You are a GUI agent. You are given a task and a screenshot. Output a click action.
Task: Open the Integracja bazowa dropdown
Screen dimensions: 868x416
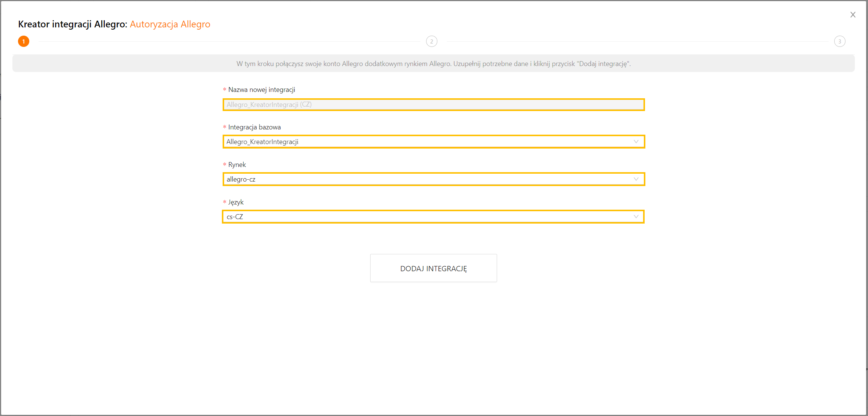(x=428, y=142)
